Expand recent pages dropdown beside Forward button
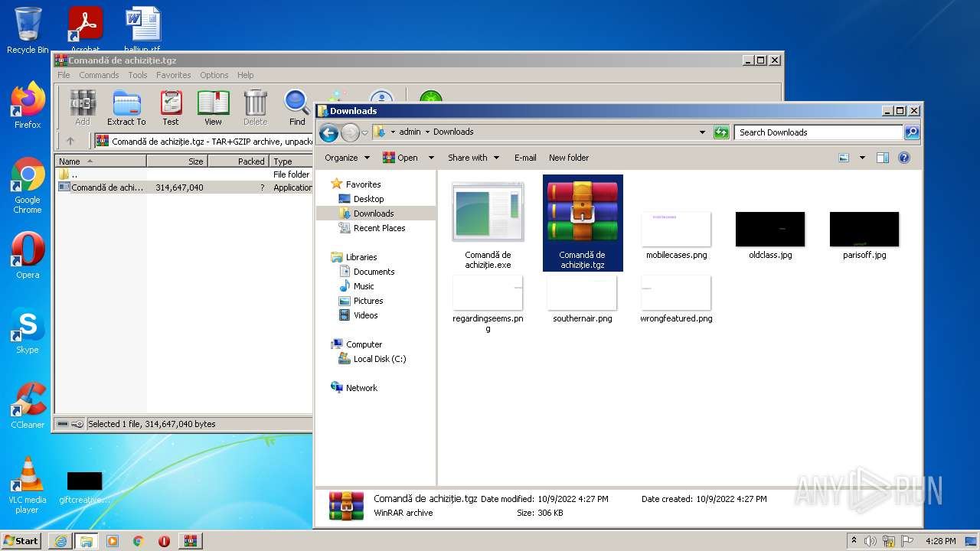The width and height of the screenshot is (980, 551). point(365,132)
